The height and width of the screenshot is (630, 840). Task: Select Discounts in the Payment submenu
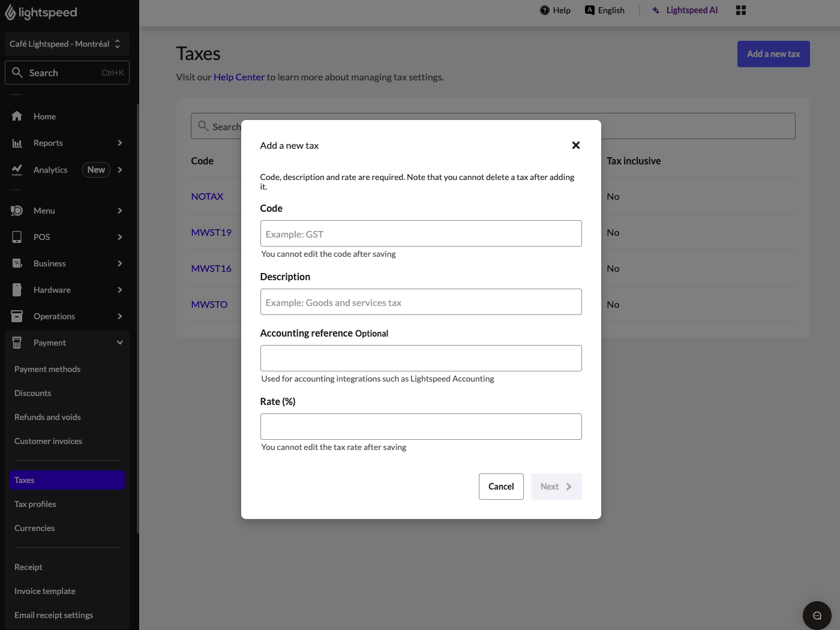click(33, 393)
